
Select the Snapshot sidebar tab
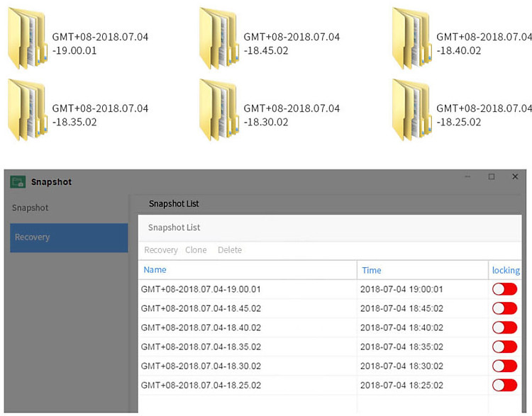click(31, 208)
